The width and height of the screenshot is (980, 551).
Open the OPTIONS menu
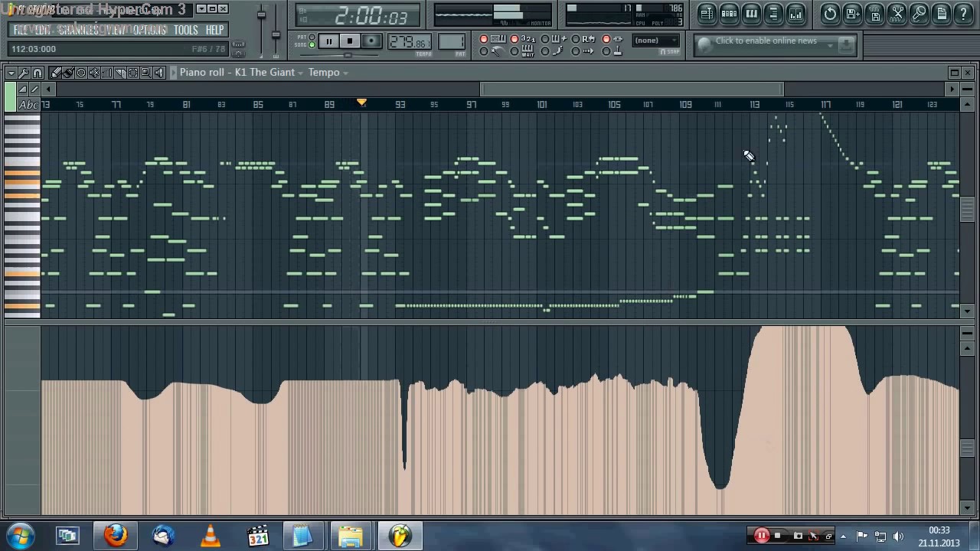click(x=149, y=30)
